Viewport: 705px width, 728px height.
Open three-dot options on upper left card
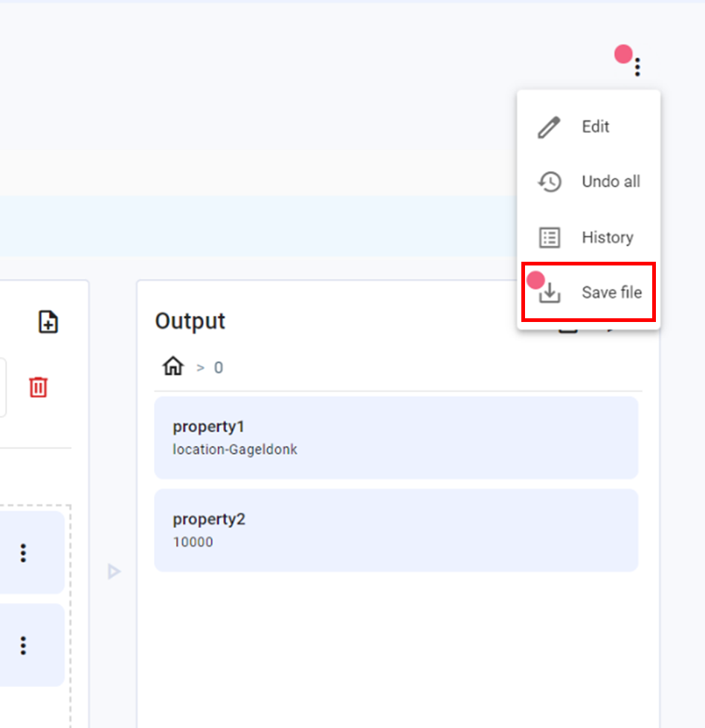tap(23, 553)
